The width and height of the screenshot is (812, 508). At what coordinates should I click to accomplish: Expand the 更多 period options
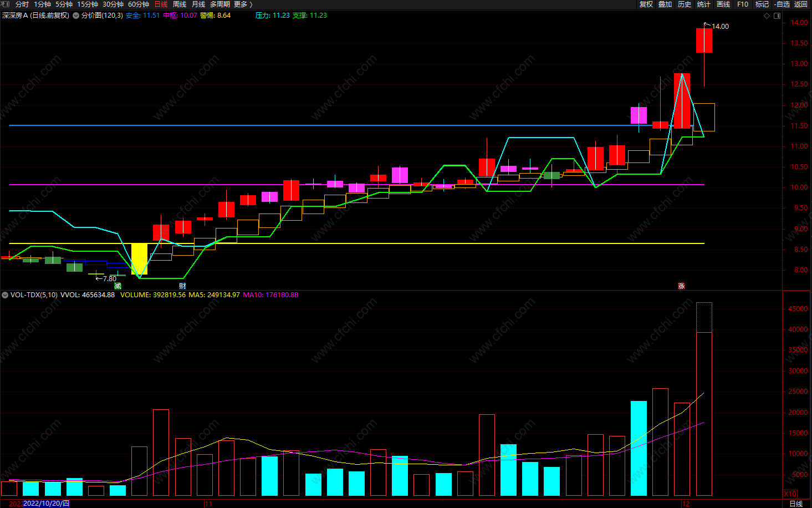click(x=243, y=4)
